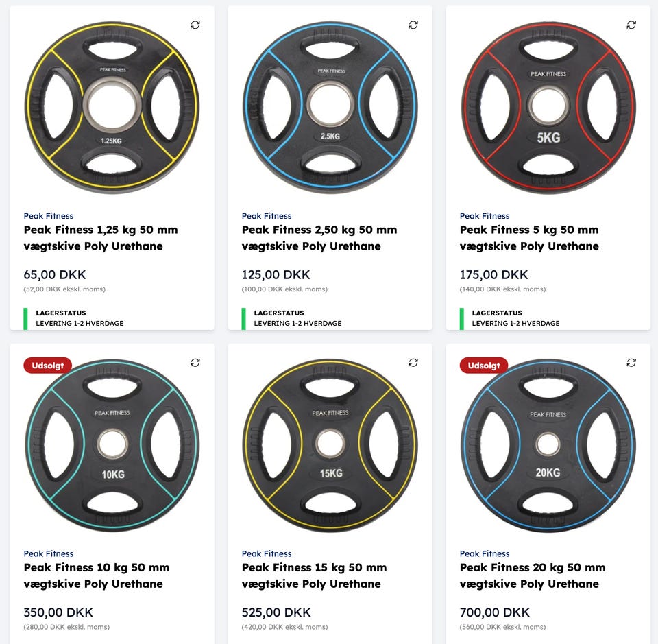Open the 20KG blue plate image

[548, 444]
